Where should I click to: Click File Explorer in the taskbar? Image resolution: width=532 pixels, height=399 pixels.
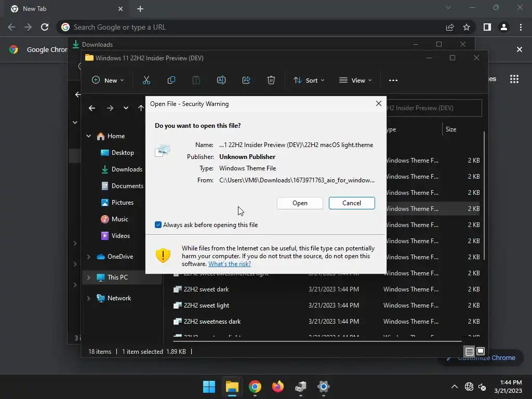pos(232,387)
